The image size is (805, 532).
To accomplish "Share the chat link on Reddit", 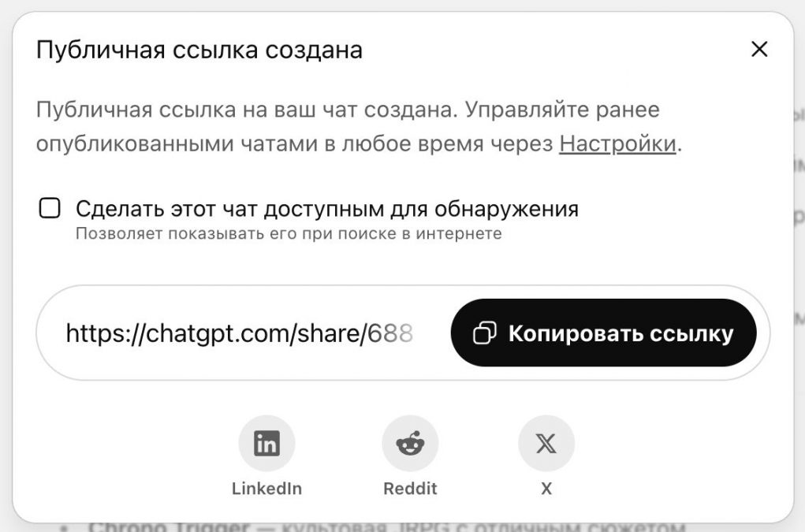I will coord(410,443).
